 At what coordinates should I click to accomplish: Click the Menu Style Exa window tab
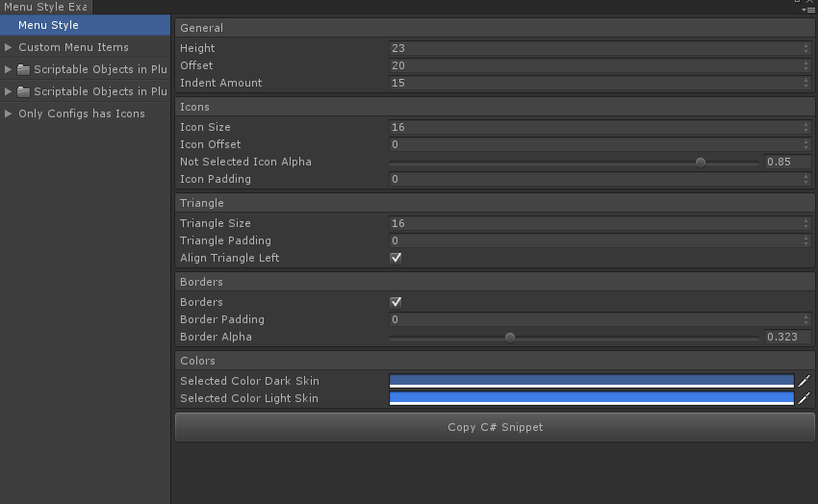[x=45, y=7]
